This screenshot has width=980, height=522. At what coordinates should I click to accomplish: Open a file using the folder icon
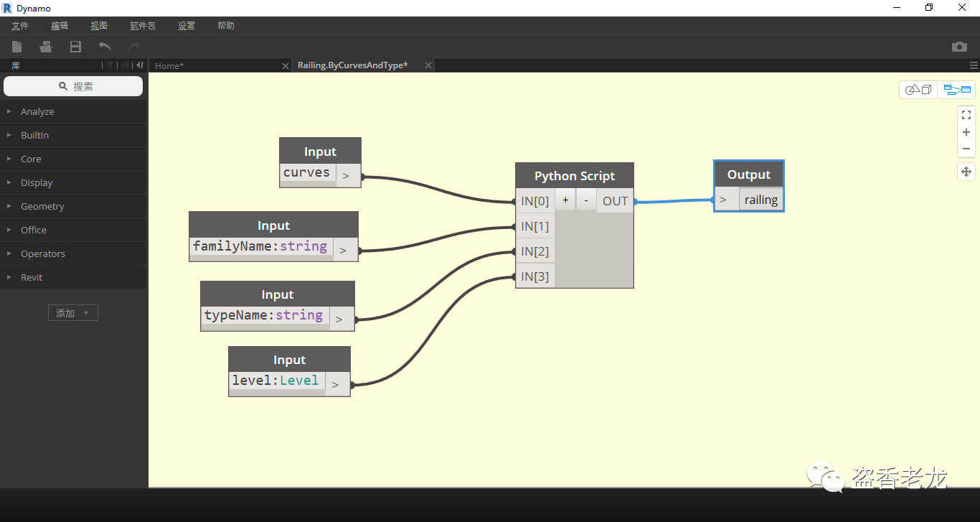point(46,47)
